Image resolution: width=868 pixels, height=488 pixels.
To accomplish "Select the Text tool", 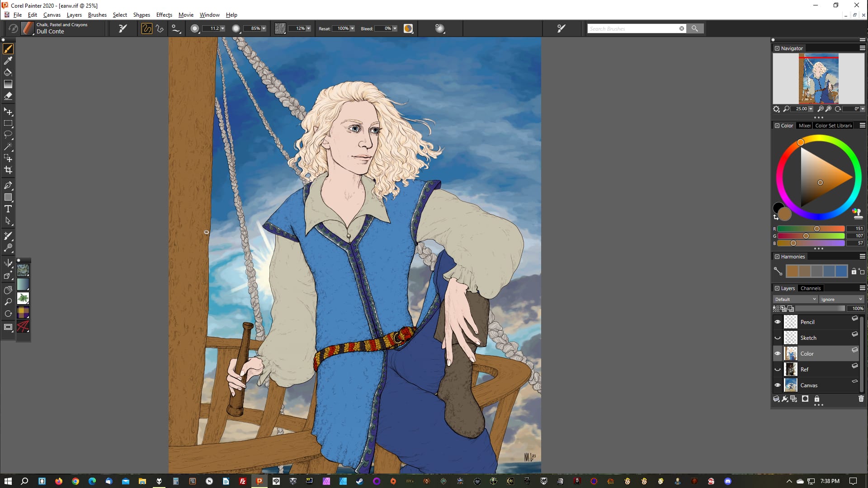I will coord(8,209).
